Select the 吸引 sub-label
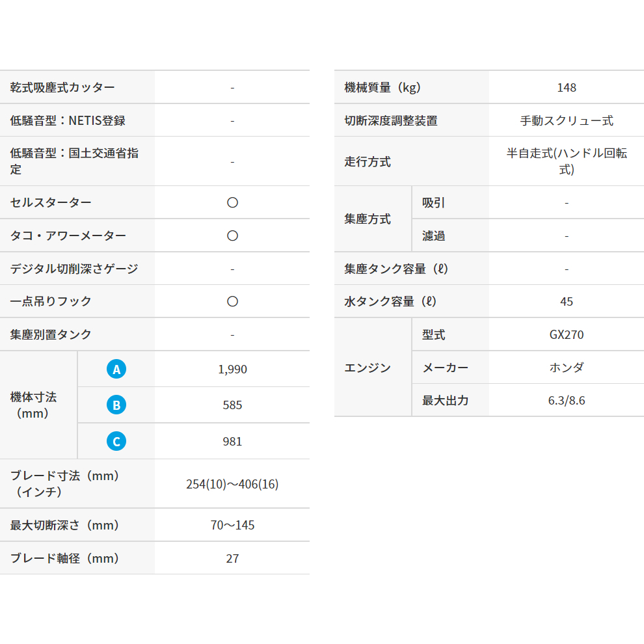The image size is (644, 644). point(434,202)
